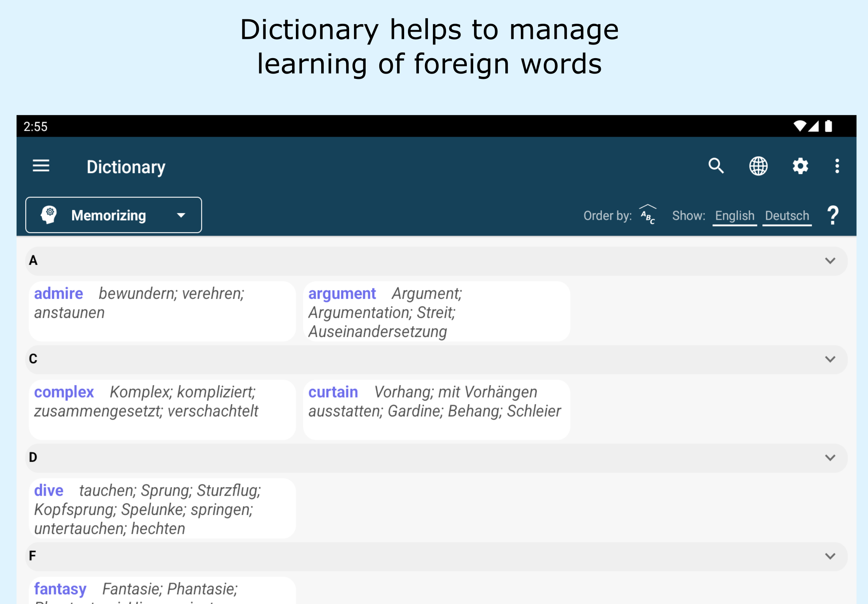Tap the search magnifier icon

[716, 166]
